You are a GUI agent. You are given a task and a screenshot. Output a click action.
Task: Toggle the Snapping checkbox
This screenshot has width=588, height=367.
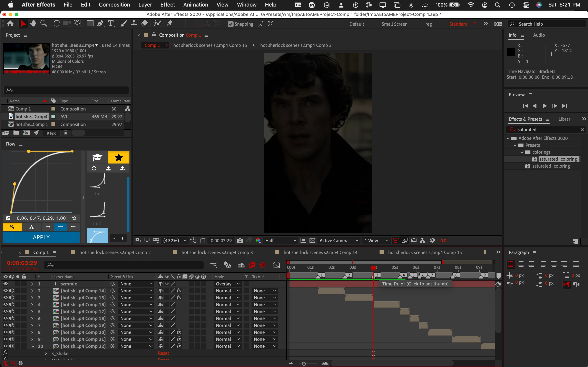click(231, 24)
